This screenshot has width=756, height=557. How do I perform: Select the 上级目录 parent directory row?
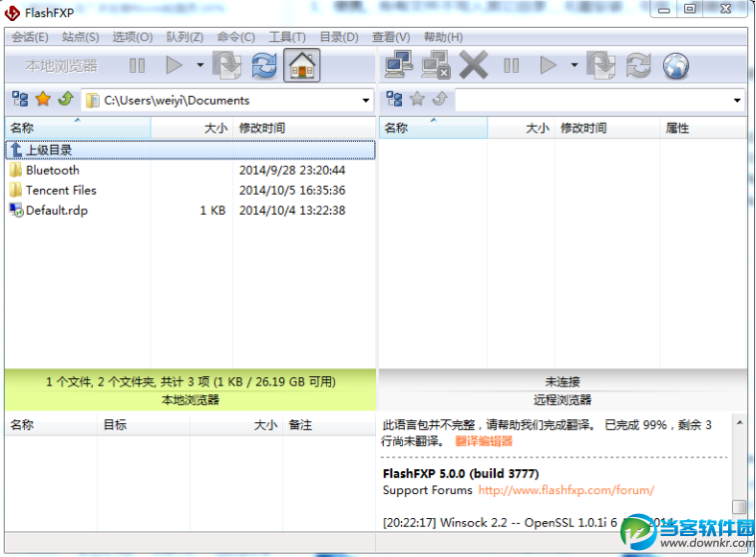[x=189, y=150]
